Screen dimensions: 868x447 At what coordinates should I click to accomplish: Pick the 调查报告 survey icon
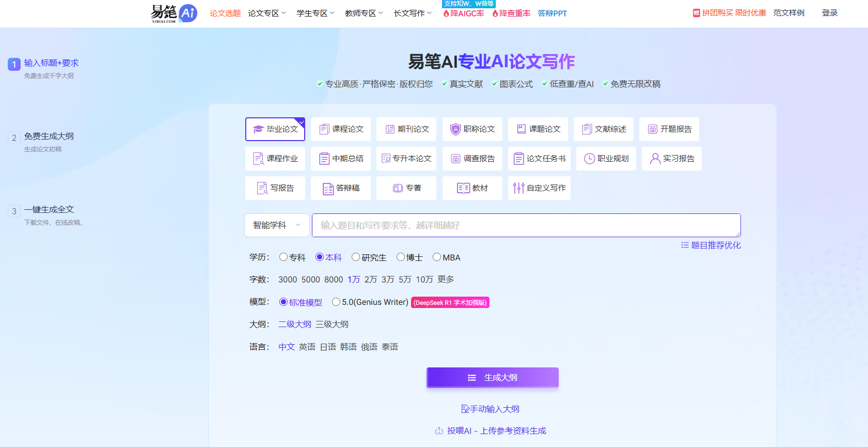click(x=455, y=159)
